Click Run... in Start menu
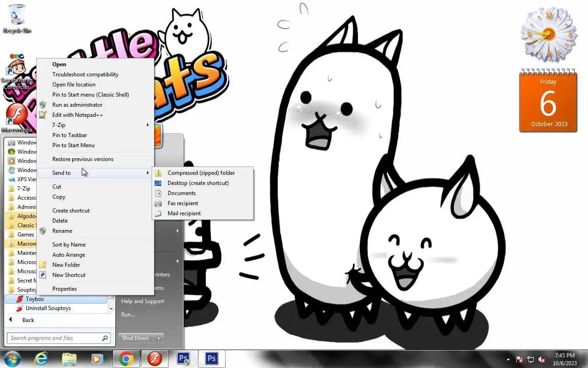Viewport: 588px width, 368px height. (x=128, y=315)
